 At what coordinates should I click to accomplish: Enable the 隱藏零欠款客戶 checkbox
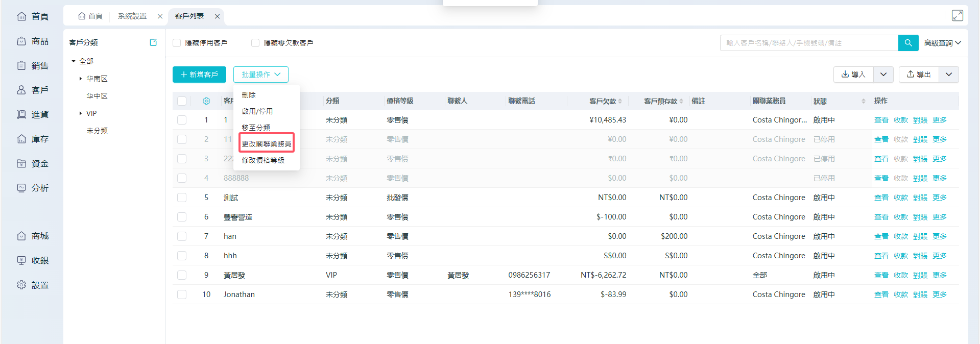click(255, 43)
